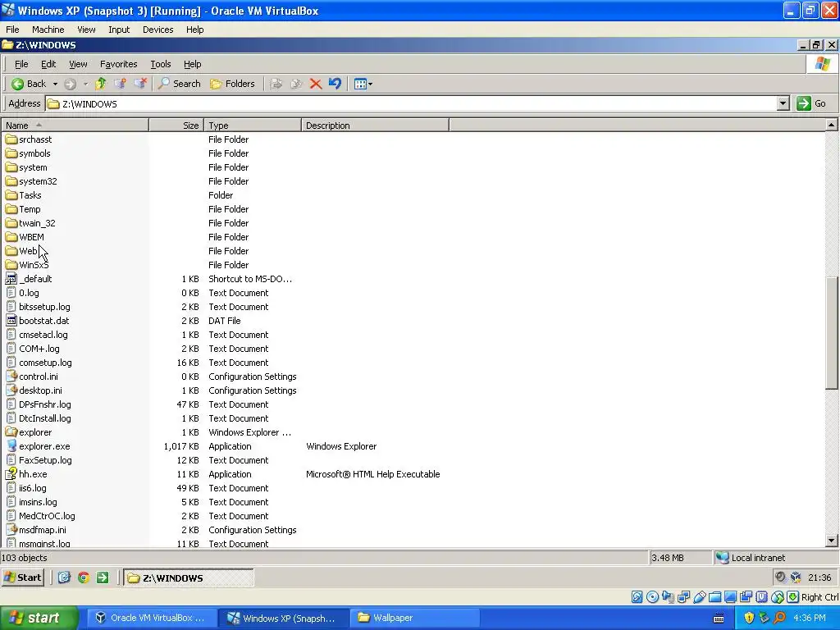840x630 pixels.
Task: Expand the Address bar dropdown
Action: click(783, 103)
